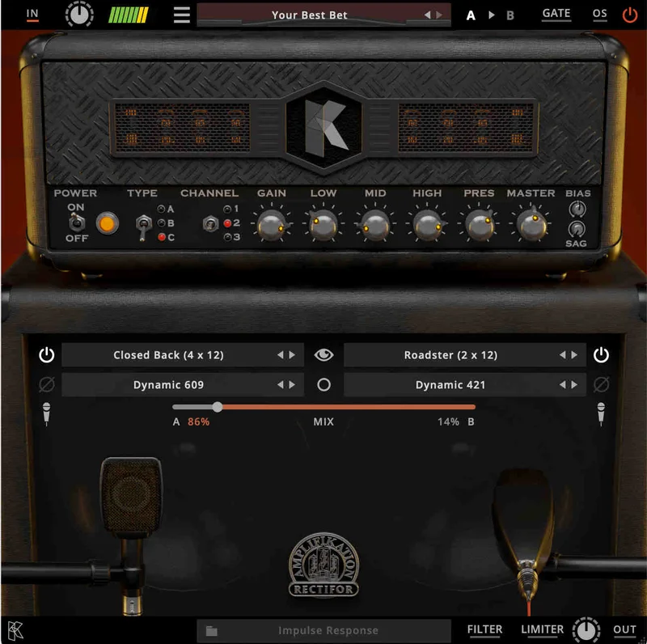Click the GAIN knob

(x=272, y=225)
